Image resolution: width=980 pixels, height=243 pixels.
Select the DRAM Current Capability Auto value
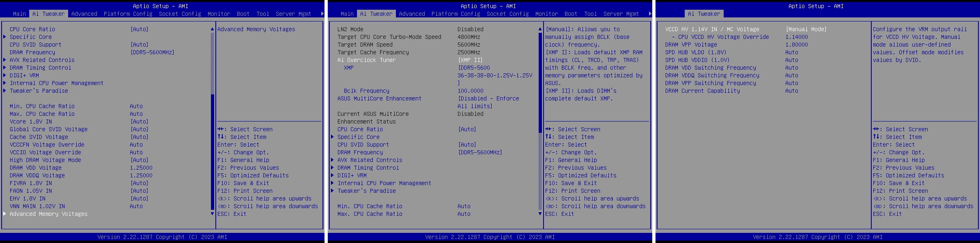tap(791, 91)
